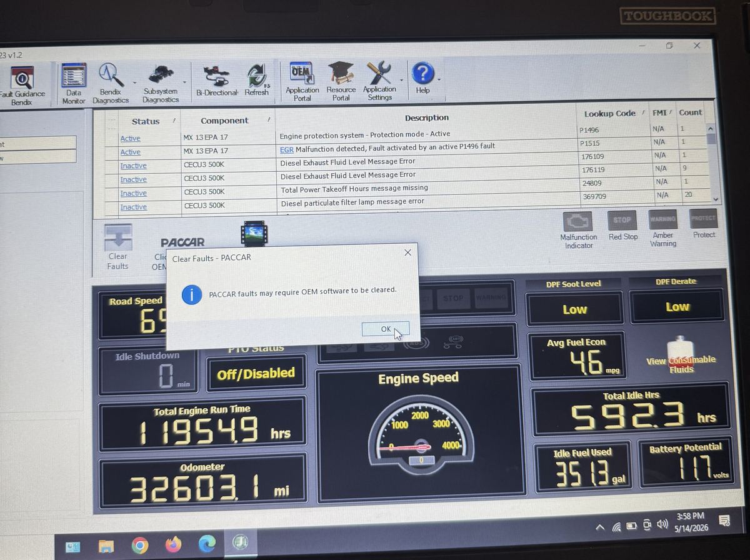Screen dimensions: 750x560
Task: Open Google Chrome from taskbar
Action: click(x=139, y=546)
